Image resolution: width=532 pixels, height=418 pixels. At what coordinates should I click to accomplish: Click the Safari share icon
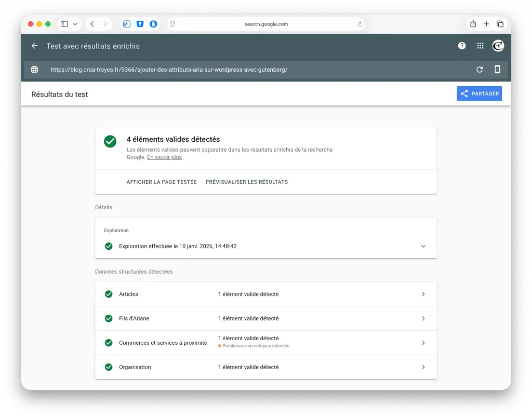pos(473,24)
